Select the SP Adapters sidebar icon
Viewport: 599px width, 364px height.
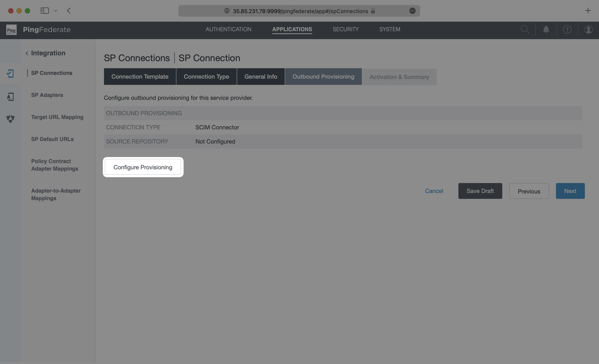pyautogui.click(x=10, y=97)
